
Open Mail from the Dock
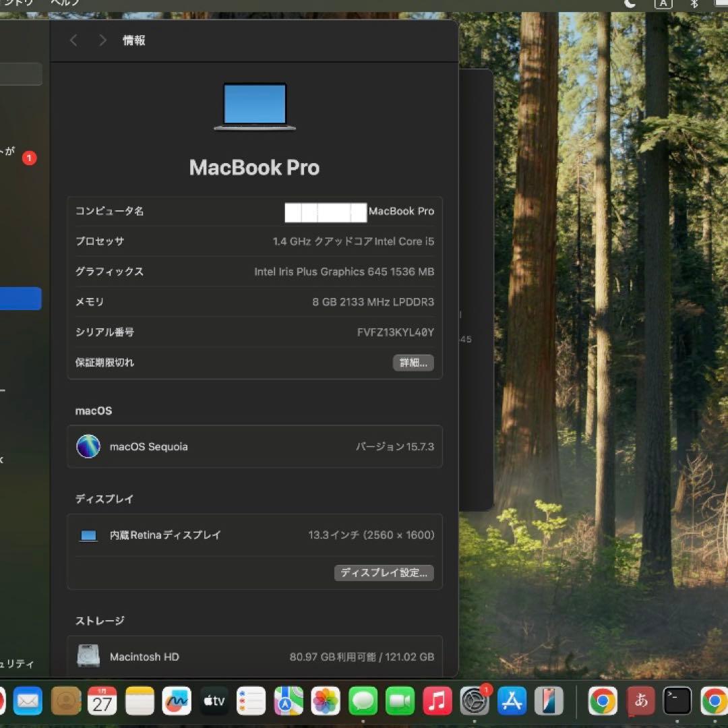point(27,701)
